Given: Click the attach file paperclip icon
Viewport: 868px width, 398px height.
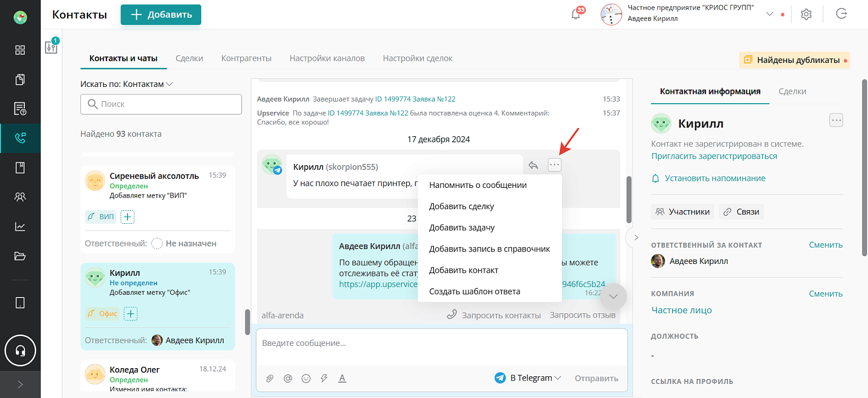Looking at the screenshot, I should [270, 378].
